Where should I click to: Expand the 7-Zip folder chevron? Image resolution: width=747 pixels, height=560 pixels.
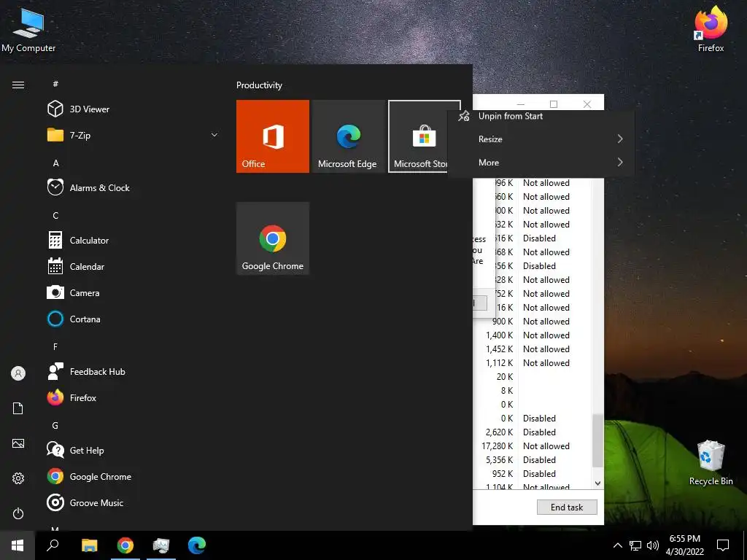click(214, 135)
